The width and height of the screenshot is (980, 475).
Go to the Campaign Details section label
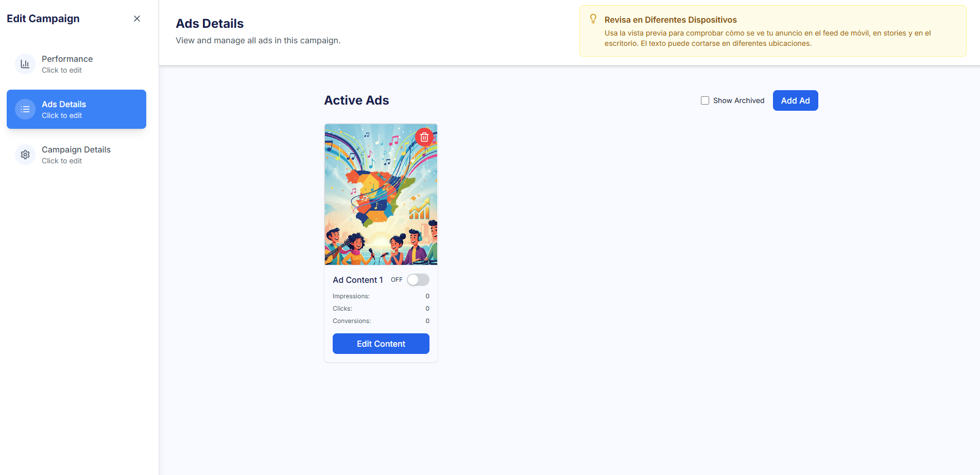click(x=76, y=149)
